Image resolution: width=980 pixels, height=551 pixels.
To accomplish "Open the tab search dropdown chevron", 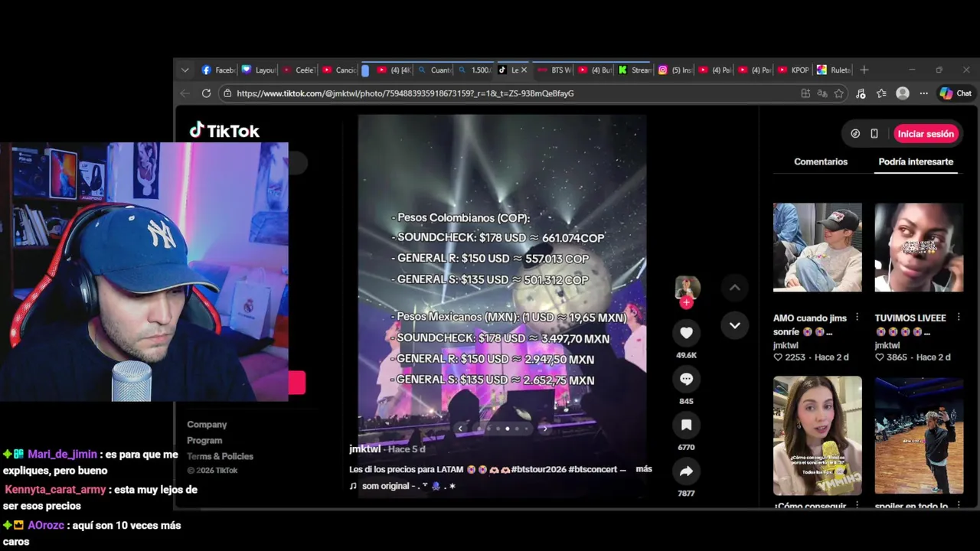I will click(185, 70).
